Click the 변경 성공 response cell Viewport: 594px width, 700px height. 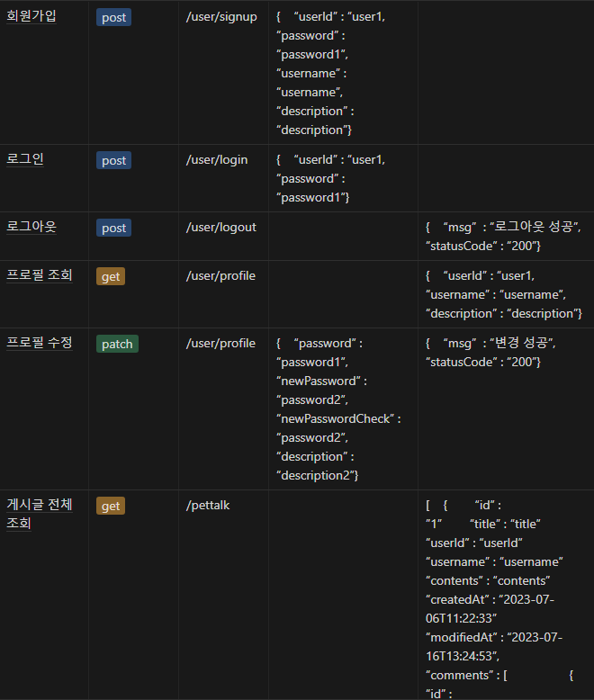pyautogui.click(x=506, y=408)
